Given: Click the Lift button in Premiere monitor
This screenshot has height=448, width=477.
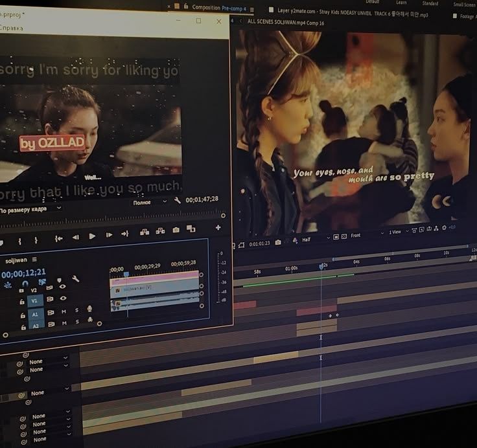Looking at the screenshot, I should 145,232.
